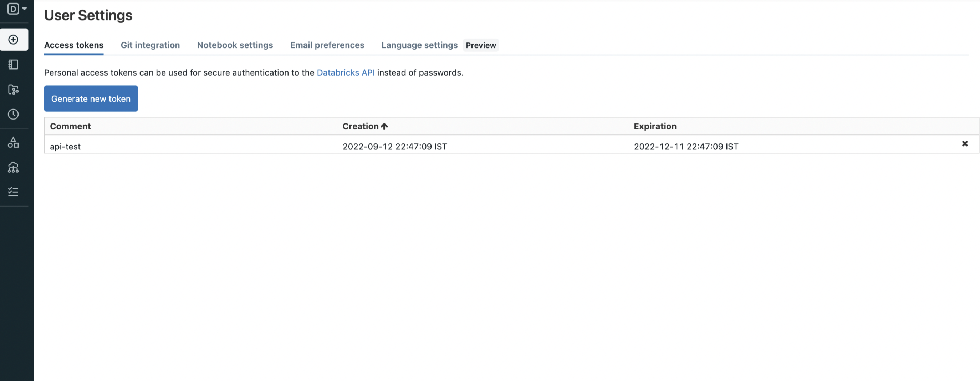The image size is (980, 381).
Task: Follow the Databricks API link
Action: tap(346, 73)
